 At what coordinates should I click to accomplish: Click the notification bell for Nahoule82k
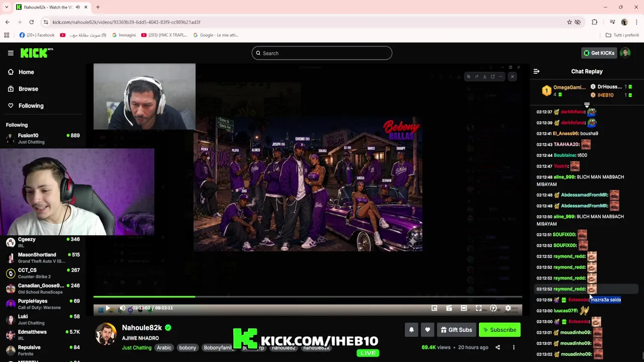411,330
